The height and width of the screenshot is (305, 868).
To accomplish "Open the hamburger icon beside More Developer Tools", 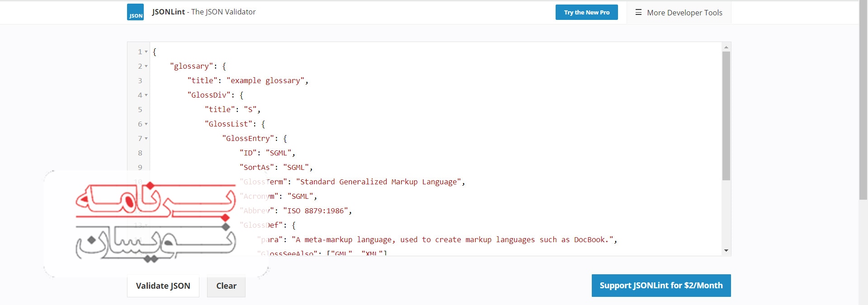I will click(638, 12).
